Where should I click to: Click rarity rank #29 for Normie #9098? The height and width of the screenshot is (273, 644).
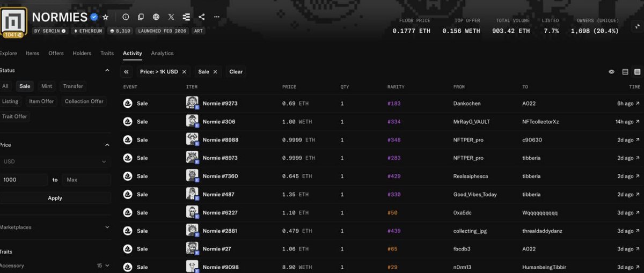[392, 267]
